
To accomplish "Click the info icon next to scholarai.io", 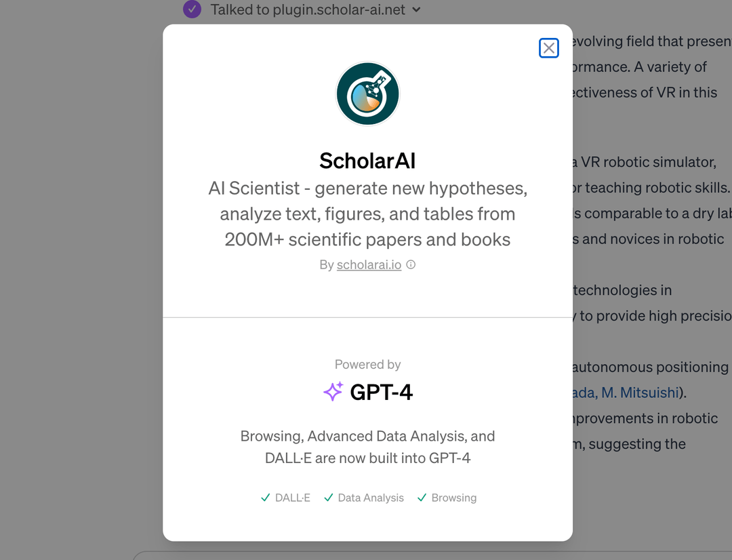I will point(410,264).
